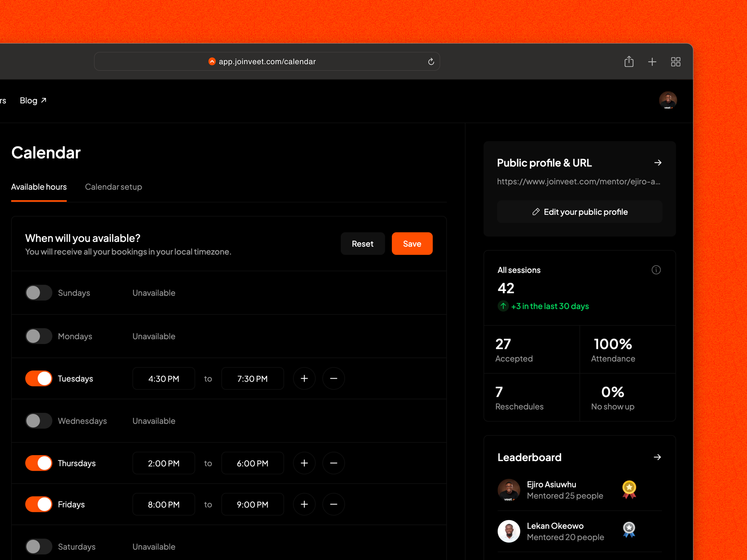Save the availability settings
Viewport: 747px width, 560px height.
click(x=412, y=243)
